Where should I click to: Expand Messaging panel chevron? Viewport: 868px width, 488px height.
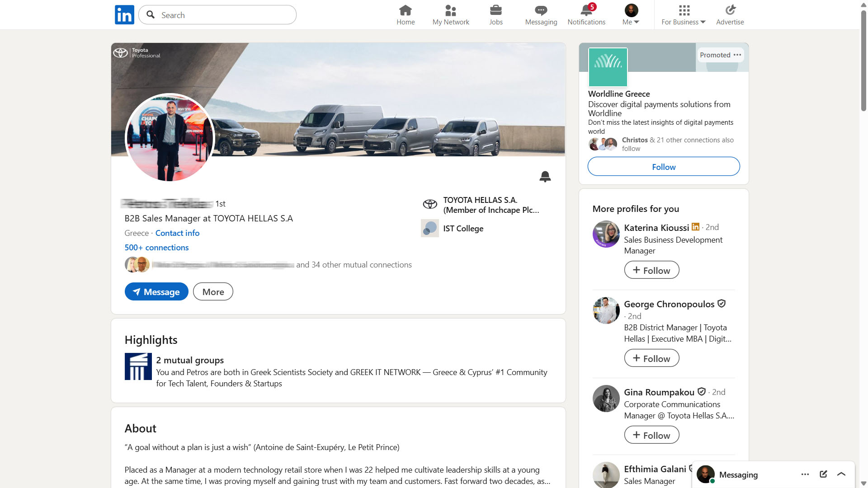click(x=841, y=474)
